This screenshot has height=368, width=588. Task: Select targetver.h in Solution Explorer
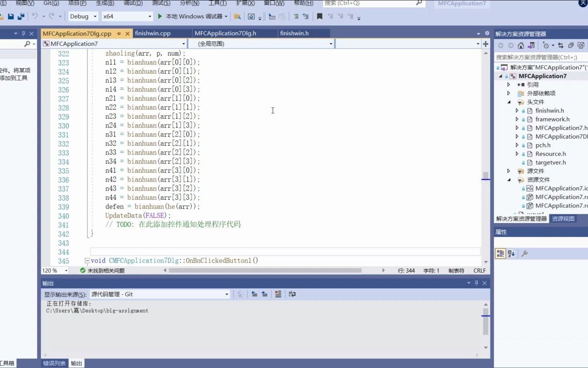point(550,162)
